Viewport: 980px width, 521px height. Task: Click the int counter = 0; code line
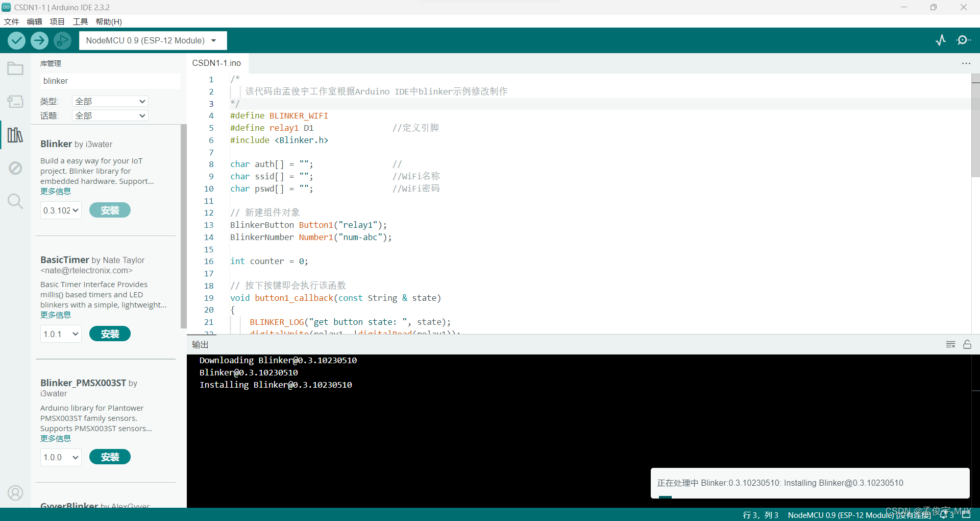pos(269,261)
